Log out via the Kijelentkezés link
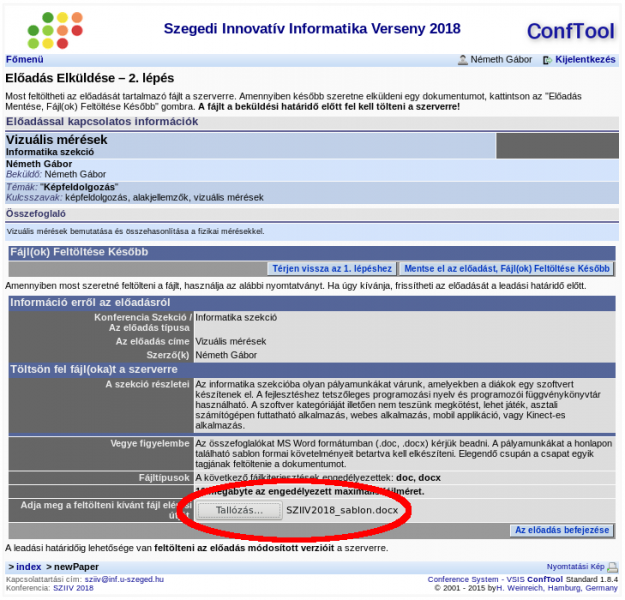This screenshot has width=625, height=600. coord(585,60)
